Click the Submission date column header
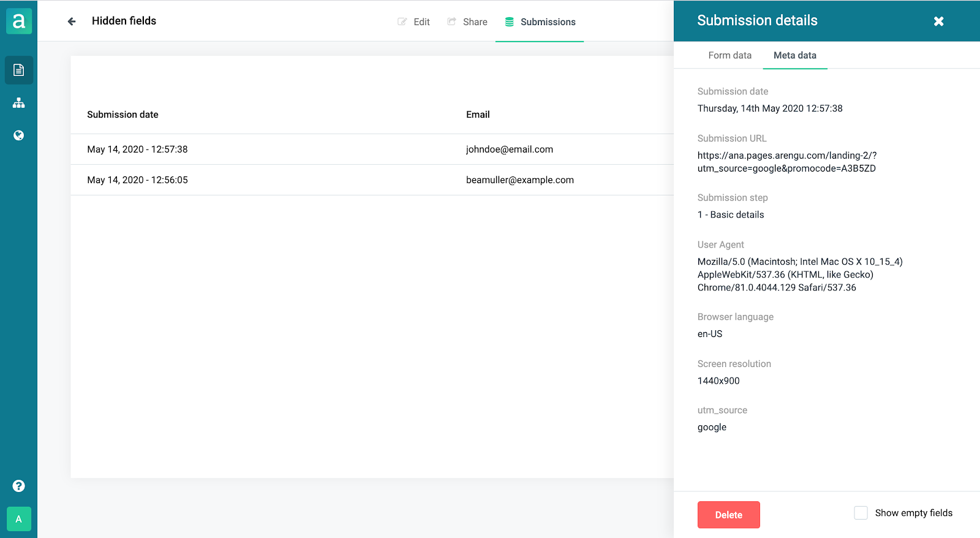 tap(123, 115)
